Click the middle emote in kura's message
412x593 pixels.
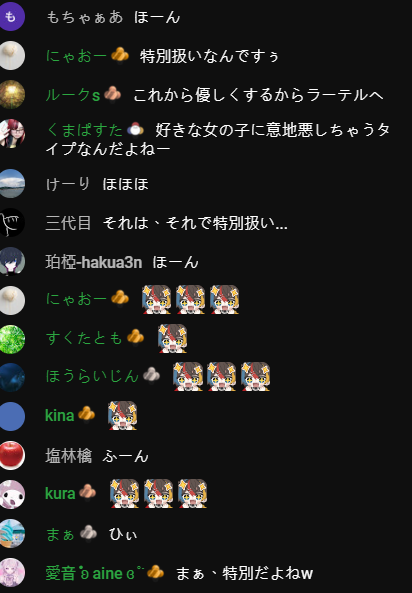click(159, 494)
